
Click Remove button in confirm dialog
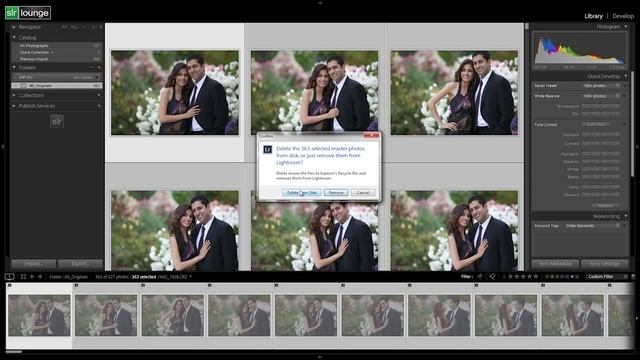[336, 192]
